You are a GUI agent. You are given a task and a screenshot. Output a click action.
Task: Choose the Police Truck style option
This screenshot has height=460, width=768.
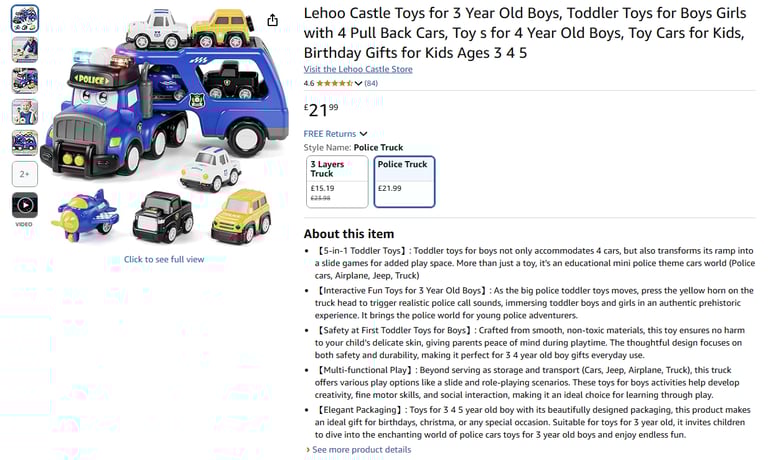404,182
